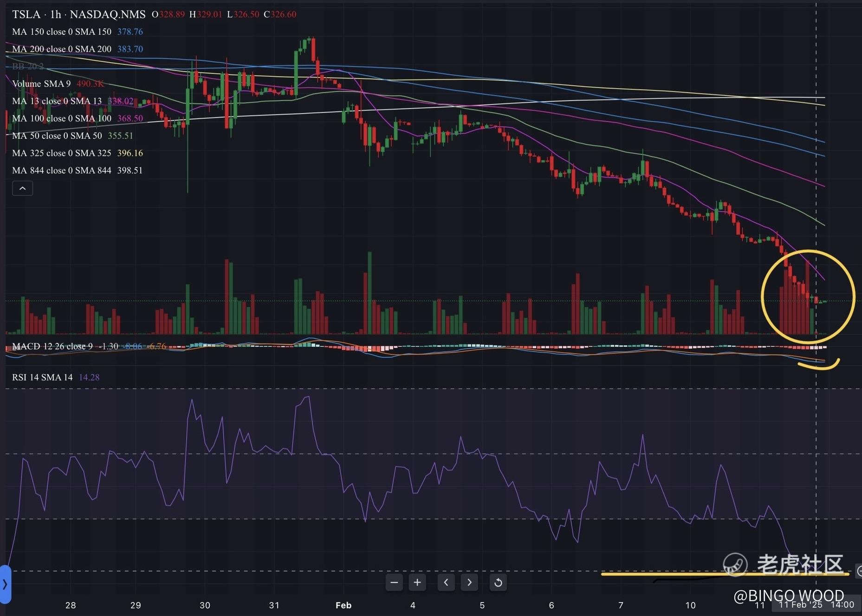
Task: Select the Volume SMA 9 indicator label
Action: coord(41,84)
